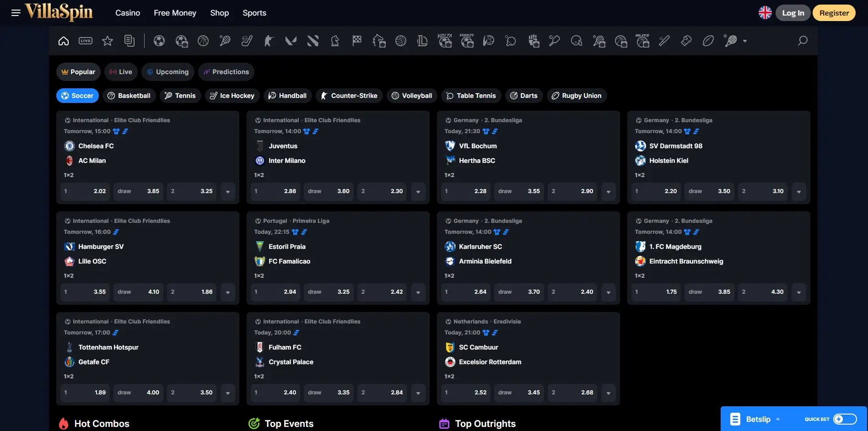Select the Valorant icon in sports toolbar
Image resolution: width=868 pixels, height=431 pixels.
point(291,41)
